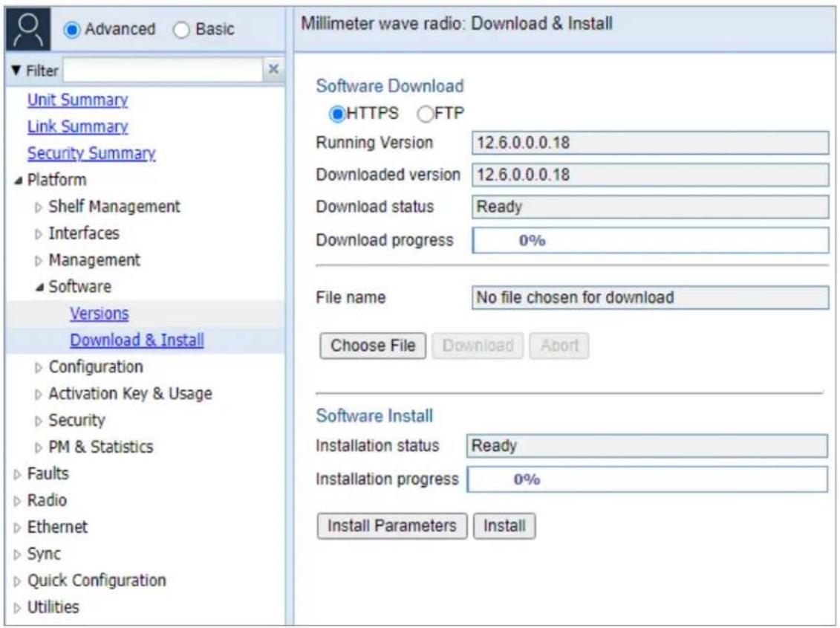
Task: Select the Shelf Management tree label
Action: pyautogui.click(x=114, y=207)
